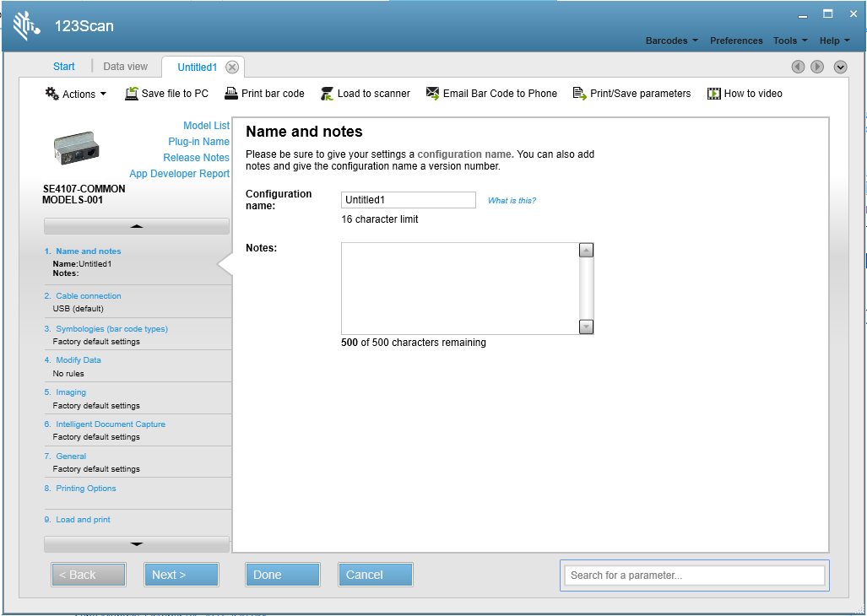Maximize the 123Scan window
The width and height of the screenshot is (867, 616).
click(827, 14)
